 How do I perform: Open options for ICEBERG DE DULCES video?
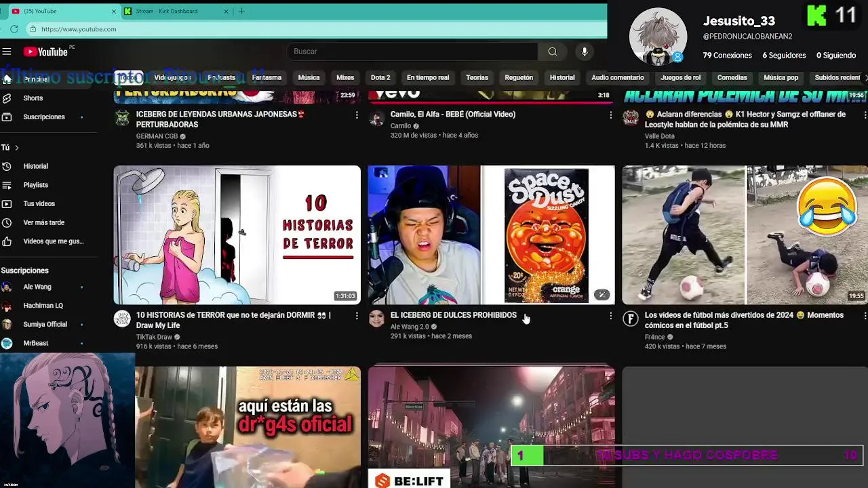(611, 316)
